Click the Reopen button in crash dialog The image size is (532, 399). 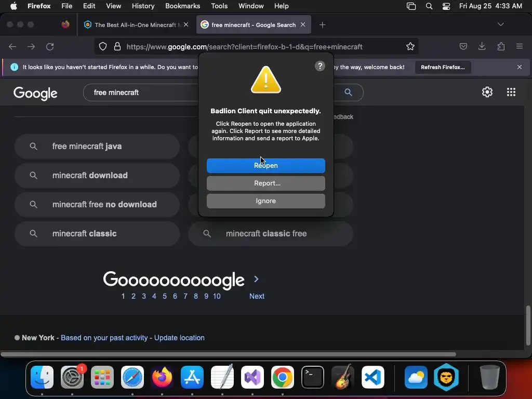[265, 166]
